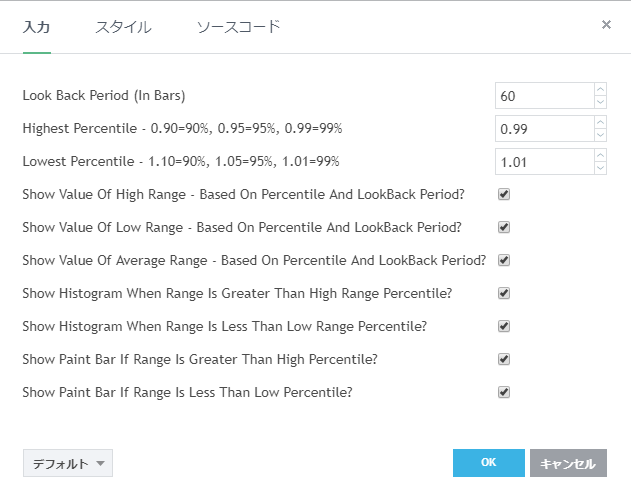The width and height of the screenshot is (631, 500).
Task: Toggle Paint Bar for Less Than Low Percentile
Action: click(504, 392)
